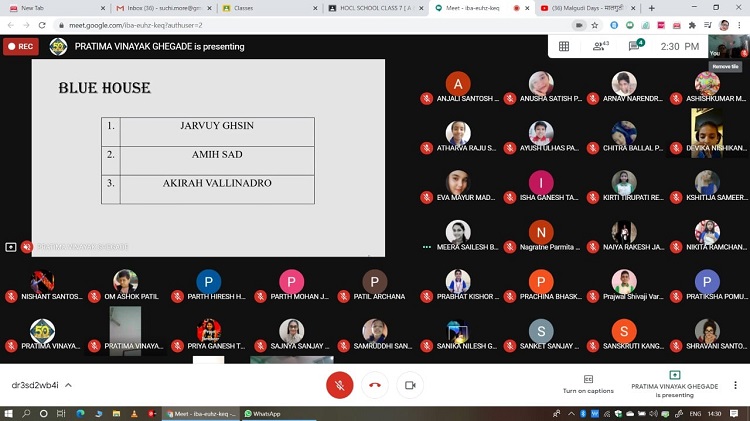Open a new browser tab with plus button
The image size is (750, 421).
click(x=652, y=8)
